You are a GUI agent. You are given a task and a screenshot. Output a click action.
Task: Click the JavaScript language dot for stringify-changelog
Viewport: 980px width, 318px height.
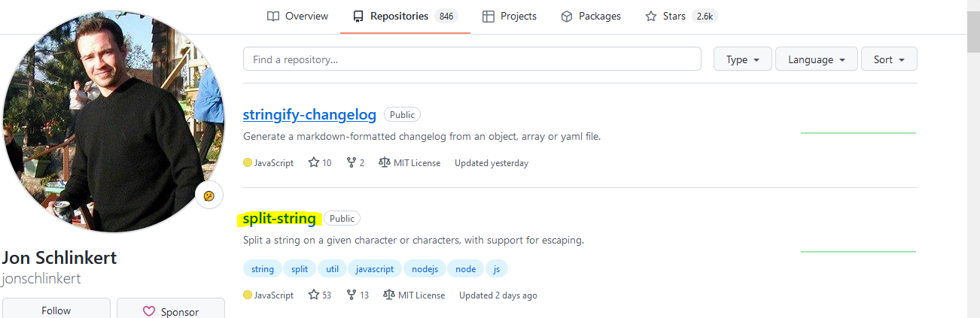point(248,163)
